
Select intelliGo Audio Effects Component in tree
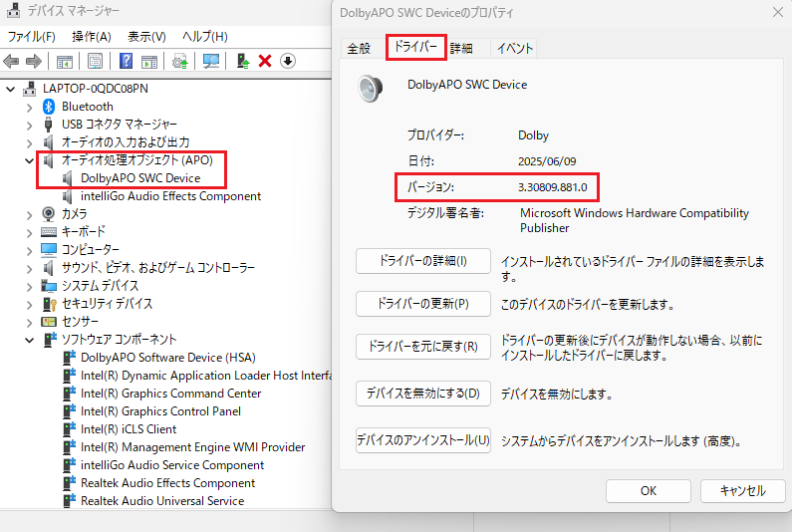(x=170, y=196)
